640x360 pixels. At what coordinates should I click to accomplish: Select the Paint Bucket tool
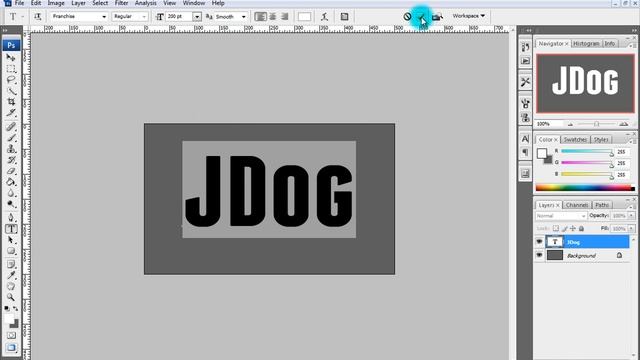(x=11, y=182)
